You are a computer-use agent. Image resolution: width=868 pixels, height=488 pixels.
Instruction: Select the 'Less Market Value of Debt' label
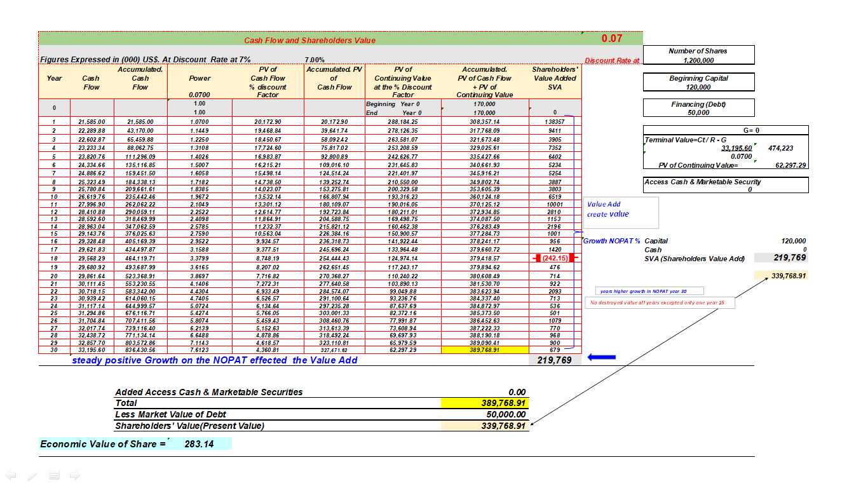(x=170, y=414)
